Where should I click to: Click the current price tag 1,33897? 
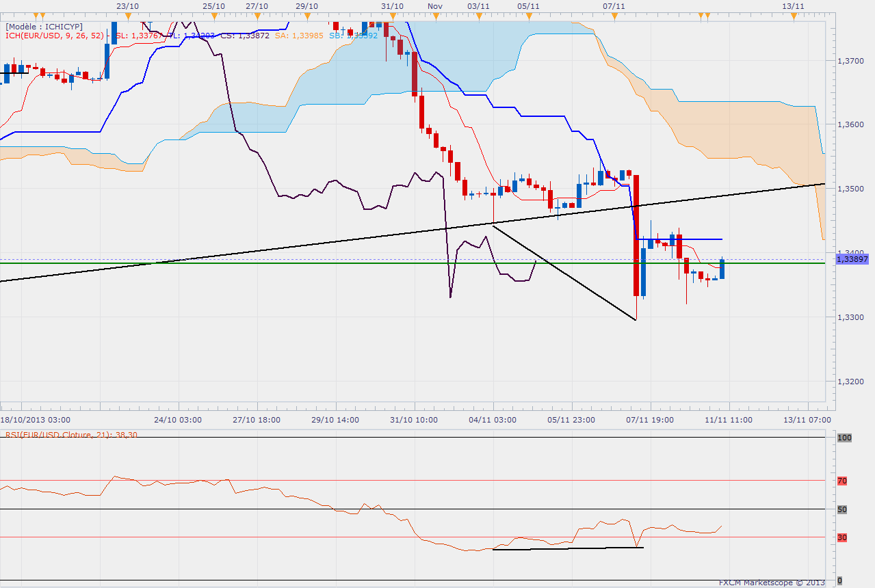coord(852,259)
